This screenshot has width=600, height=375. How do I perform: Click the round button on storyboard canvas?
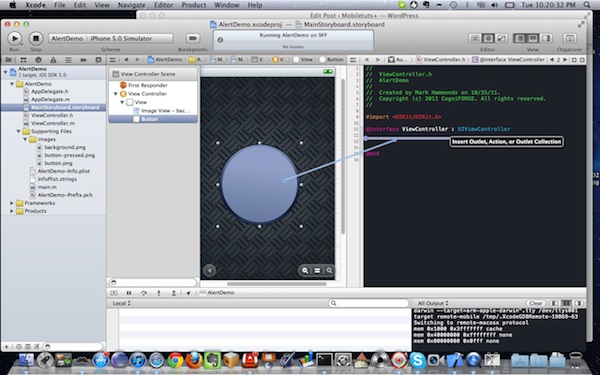coord(259,184)
